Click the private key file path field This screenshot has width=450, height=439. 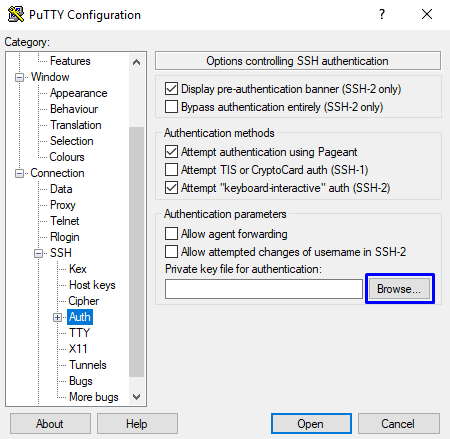click(264, 289)
